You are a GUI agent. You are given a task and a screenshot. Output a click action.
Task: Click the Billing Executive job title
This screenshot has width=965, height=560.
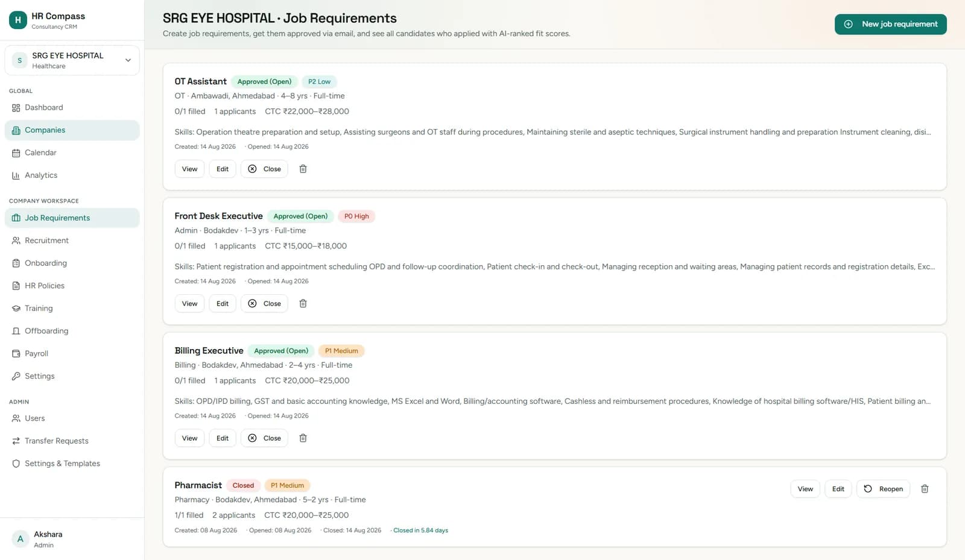[x=209, y=351]
